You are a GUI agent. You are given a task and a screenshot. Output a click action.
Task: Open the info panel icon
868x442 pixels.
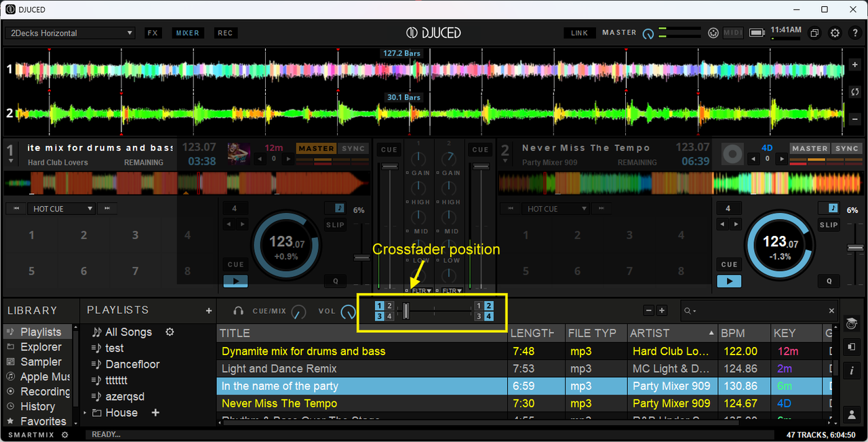click(x=851, y=370)
